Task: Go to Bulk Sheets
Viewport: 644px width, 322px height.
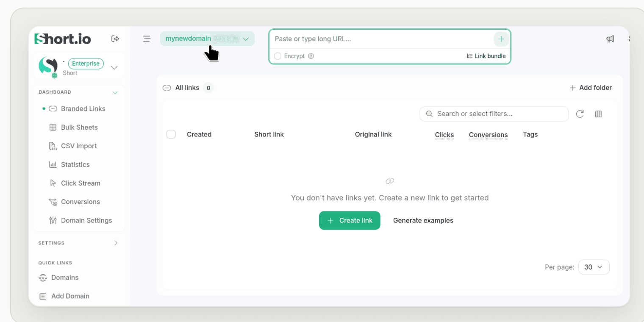Action: (x=79, y=127)
